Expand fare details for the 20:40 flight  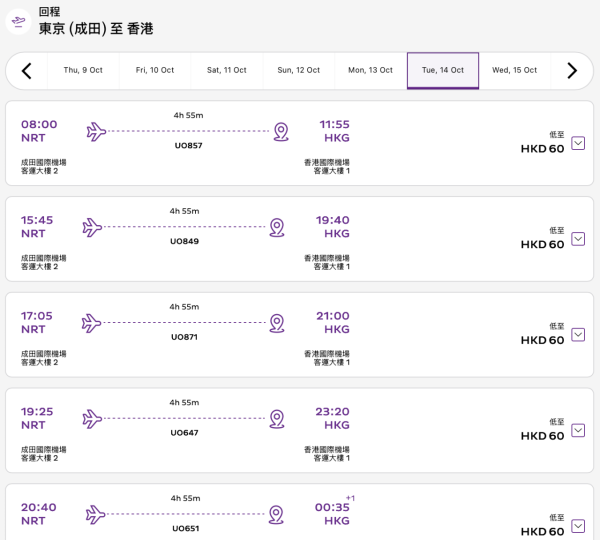[578, 526]
